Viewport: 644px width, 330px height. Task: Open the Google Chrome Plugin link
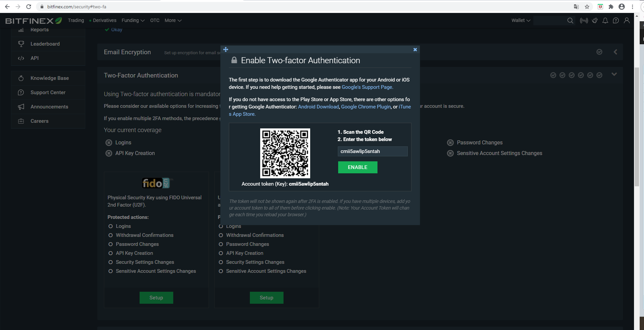366,107
